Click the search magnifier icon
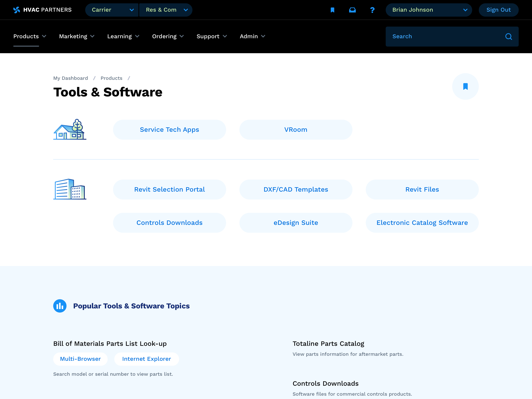This screenshot has width=532, height=399. pos(509,37)
